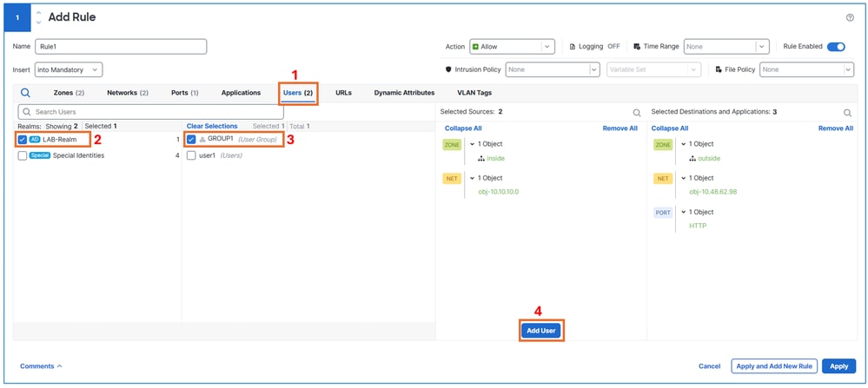
Task: Click the Intrusion Policy shield icon
Action: pos(449,69)
